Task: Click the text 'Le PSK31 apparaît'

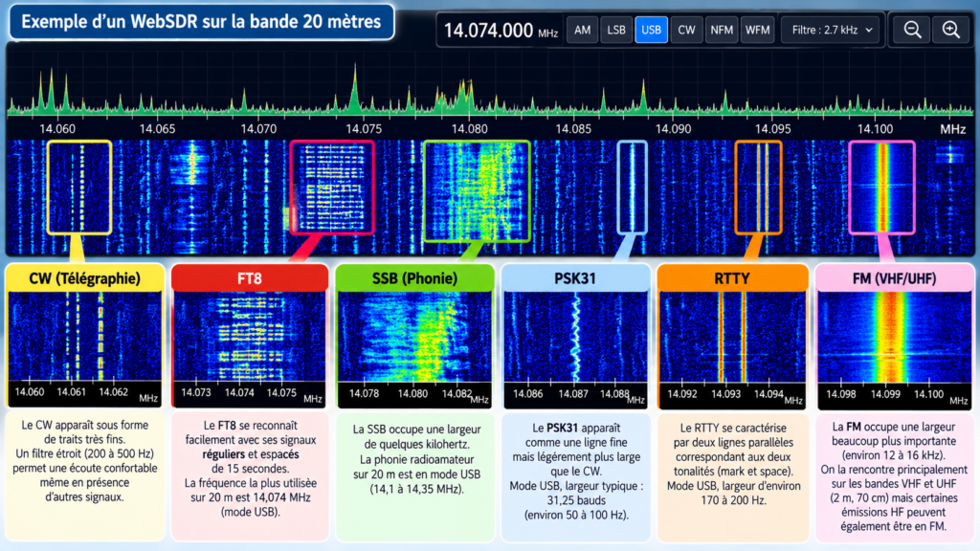Action: click(576, 428)
